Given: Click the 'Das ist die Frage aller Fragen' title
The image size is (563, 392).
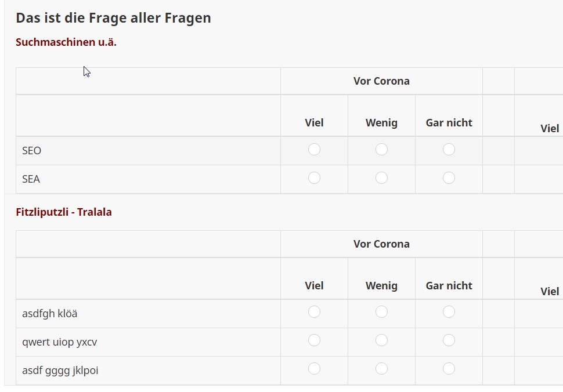Looking at the screenshot, I should [113, 18].
